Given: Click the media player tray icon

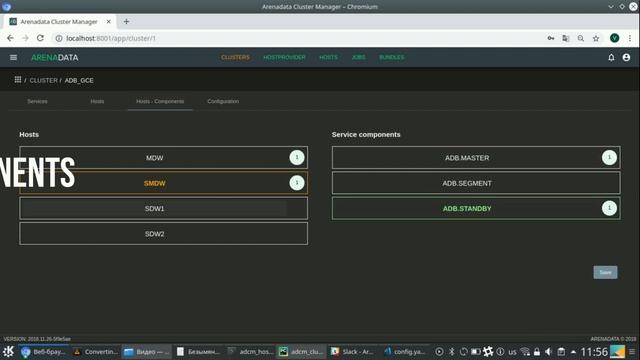Looking at the screenshot, I should click(439, 351).
